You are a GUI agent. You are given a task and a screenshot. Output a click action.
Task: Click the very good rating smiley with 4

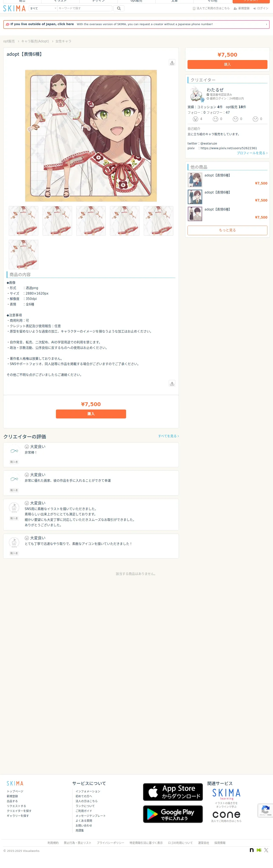point(195,119)
